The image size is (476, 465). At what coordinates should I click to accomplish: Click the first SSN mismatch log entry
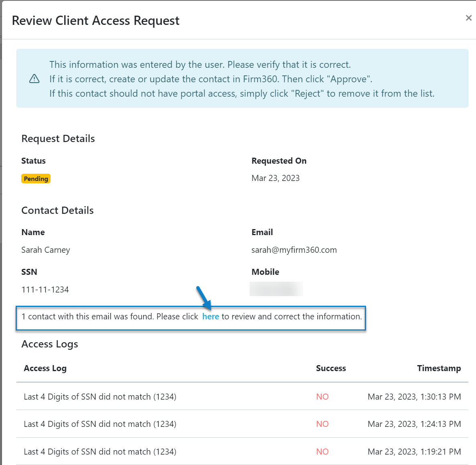[x=100, y=396]
